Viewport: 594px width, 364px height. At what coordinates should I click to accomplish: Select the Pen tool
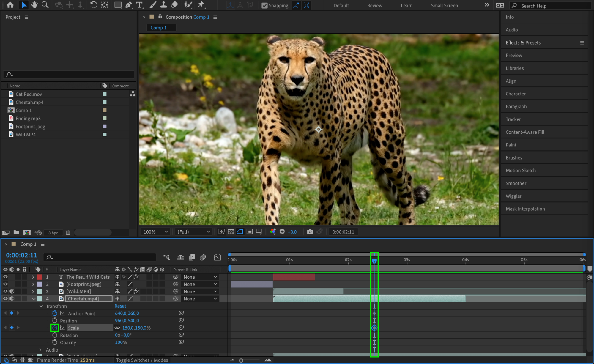tap(128, 5)
